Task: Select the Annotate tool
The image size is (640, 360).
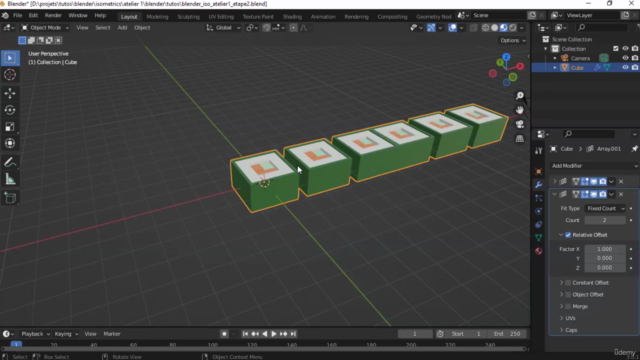Action: pyautogui.click(x=10, y=162)
